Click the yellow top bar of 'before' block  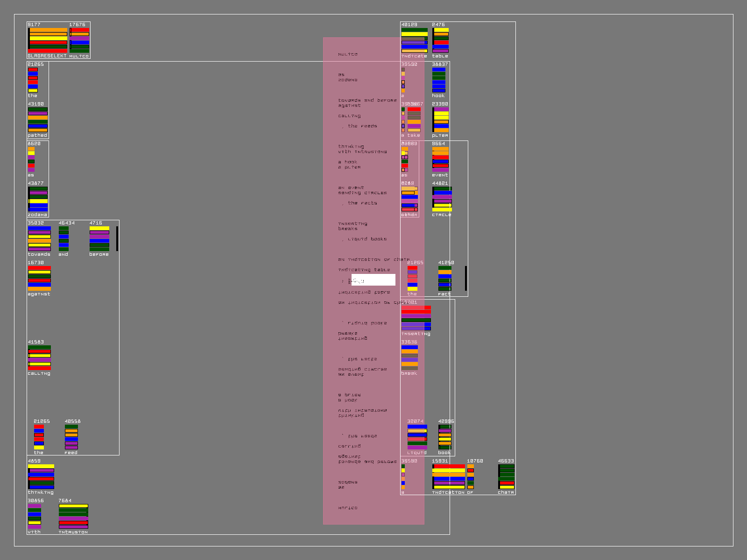99,228
